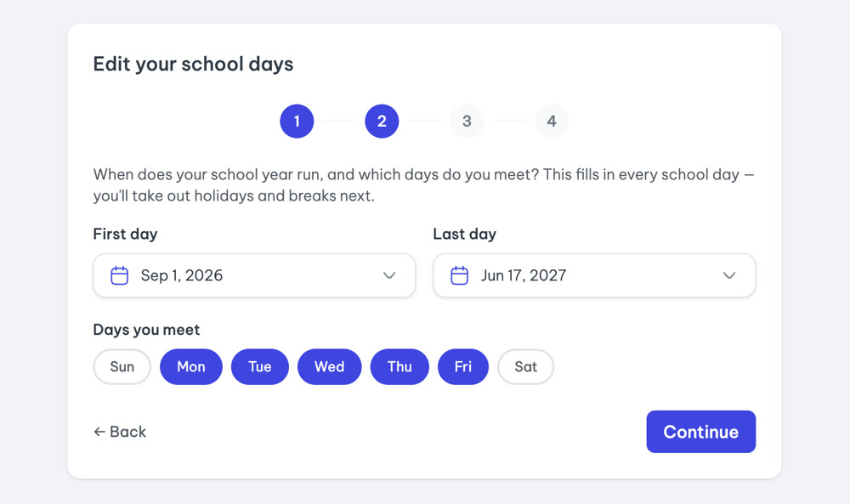850x504 pixels.
Task: Toggle off the Wed day chip
Action: 329,367
